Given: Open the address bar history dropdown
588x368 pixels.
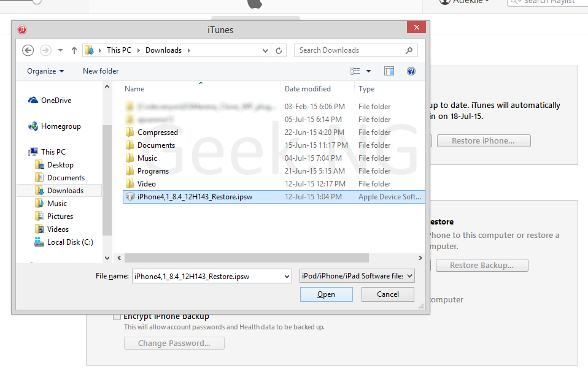Looking at the screenshot, I should tap(265, 50).
